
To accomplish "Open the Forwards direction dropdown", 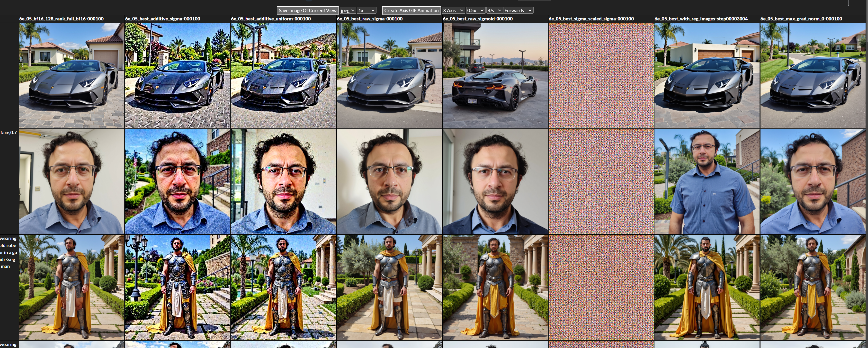I will coord(518,10).
